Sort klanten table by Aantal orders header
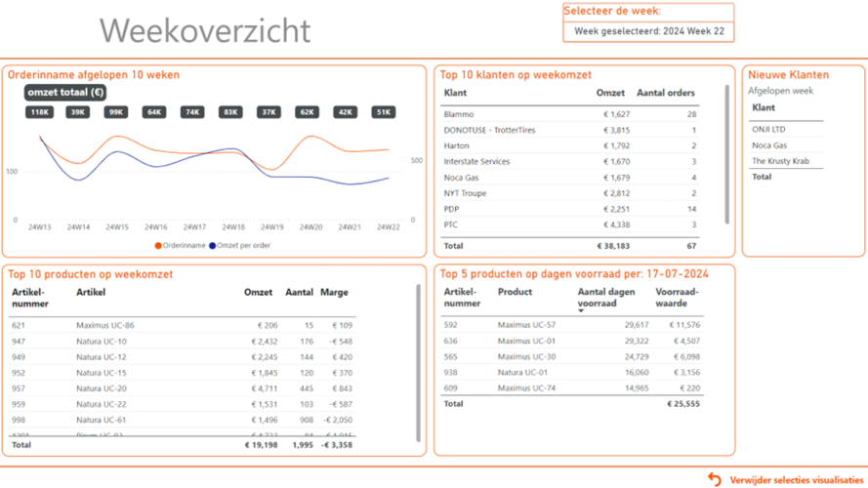 [x=666, y=93]
